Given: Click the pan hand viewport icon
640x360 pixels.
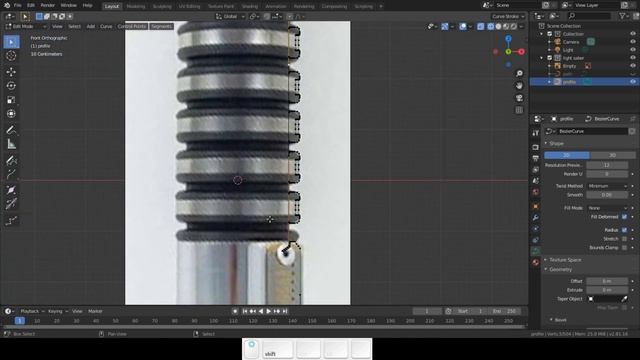Looking at the screenshot, I should (519, 86).
